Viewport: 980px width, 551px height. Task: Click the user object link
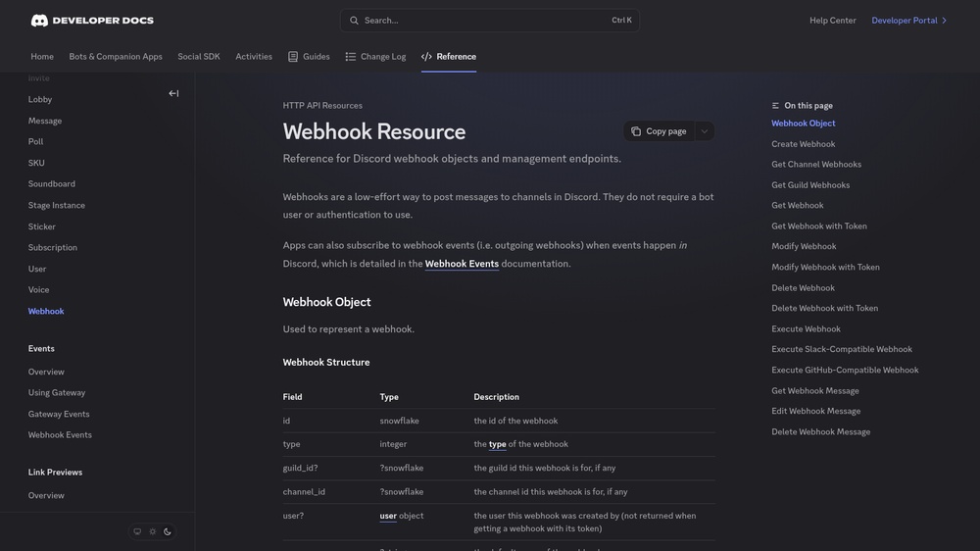click(388, 516)
